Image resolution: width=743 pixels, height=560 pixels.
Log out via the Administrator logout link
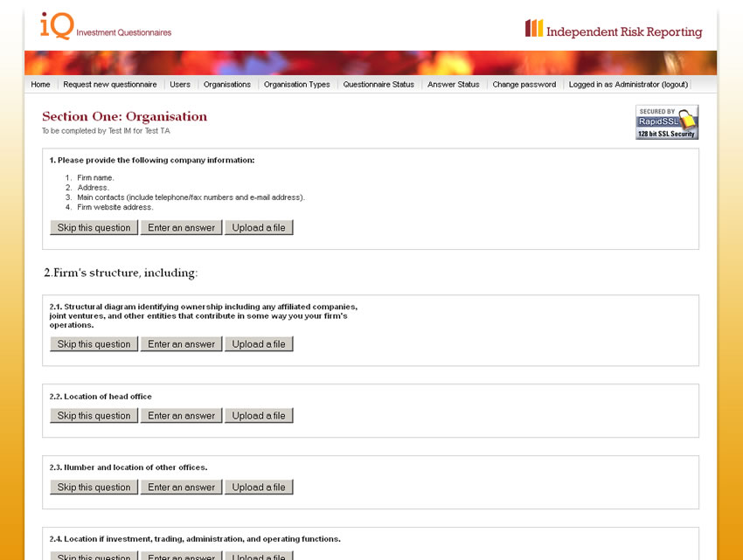628,85
